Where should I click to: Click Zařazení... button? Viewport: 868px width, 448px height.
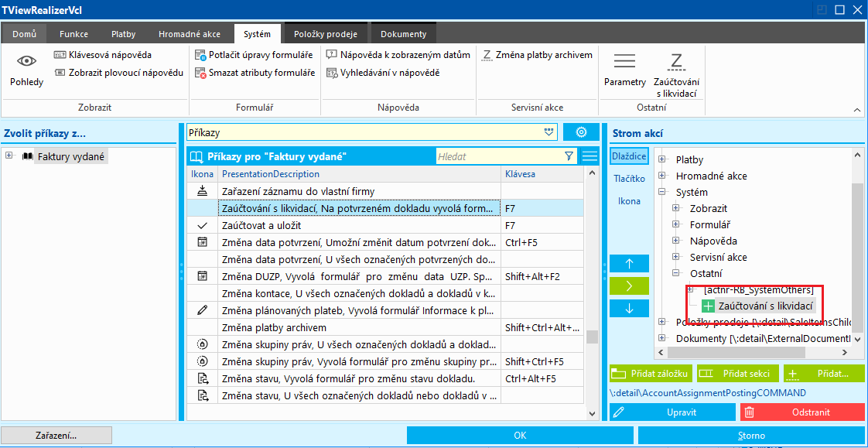click(56, 436)
